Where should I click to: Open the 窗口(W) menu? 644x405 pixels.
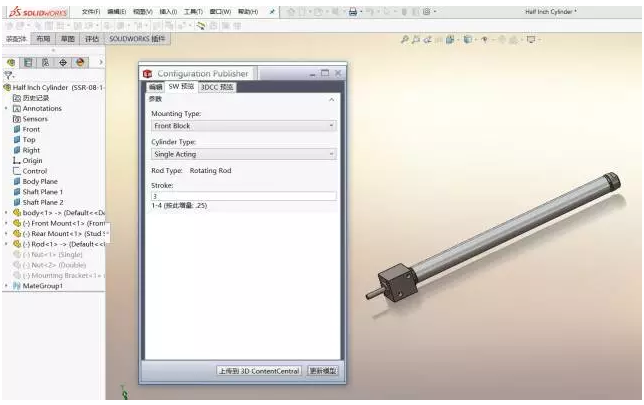coord(220,12)
